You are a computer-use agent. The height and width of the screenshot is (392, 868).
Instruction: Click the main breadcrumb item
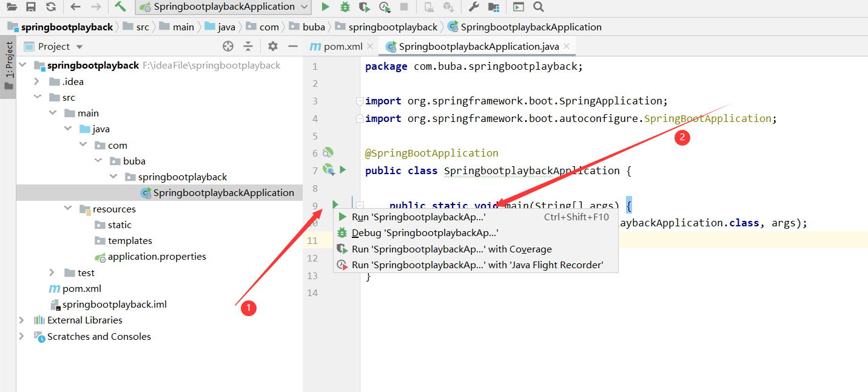(177, 27)
